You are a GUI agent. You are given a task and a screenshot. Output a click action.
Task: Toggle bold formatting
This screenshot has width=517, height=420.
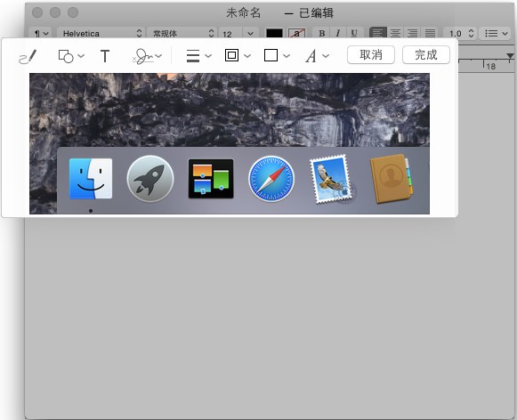pos(322,33)
